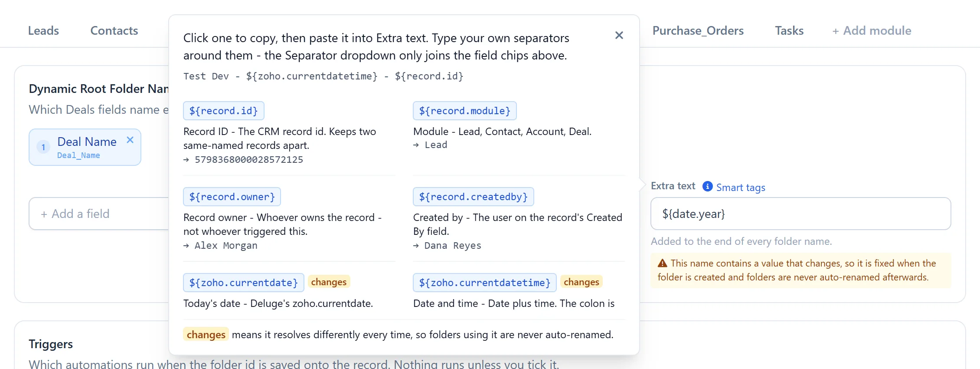Click the Smart tags info icon
This screenshot has width=980, height=369.
tap(707, 186)
